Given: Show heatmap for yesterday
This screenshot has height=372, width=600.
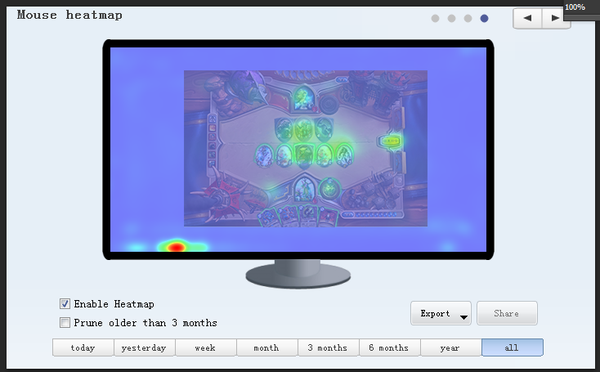Looking at the screenshot, I should 144,348.
